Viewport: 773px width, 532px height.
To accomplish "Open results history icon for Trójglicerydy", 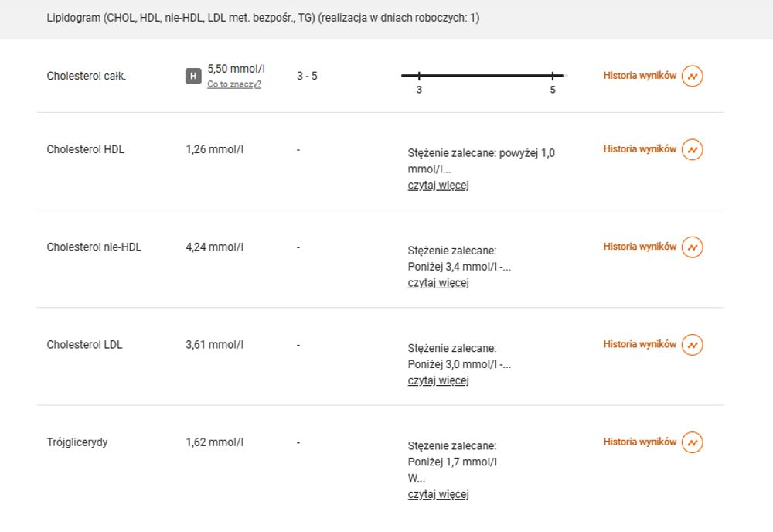I will (692, 442).
